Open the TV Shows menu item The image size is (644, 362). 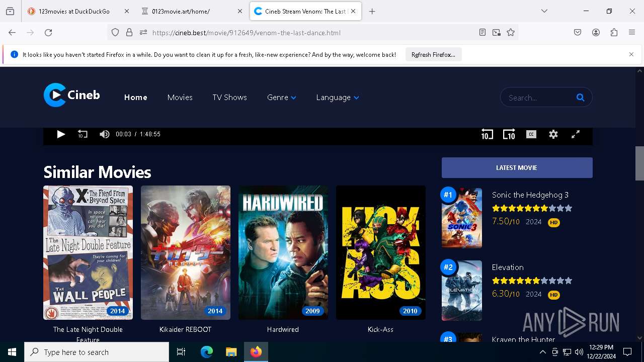229,98
